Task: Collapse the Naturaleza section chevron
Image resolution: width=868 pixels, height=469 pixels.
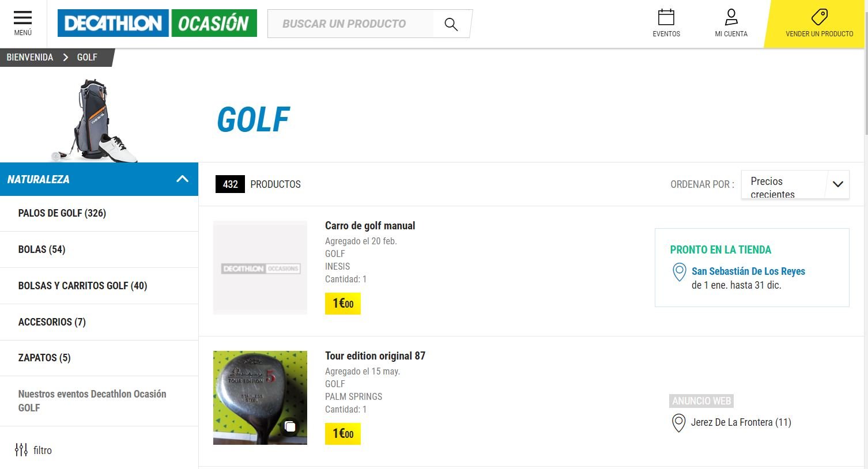Action: 183,179
